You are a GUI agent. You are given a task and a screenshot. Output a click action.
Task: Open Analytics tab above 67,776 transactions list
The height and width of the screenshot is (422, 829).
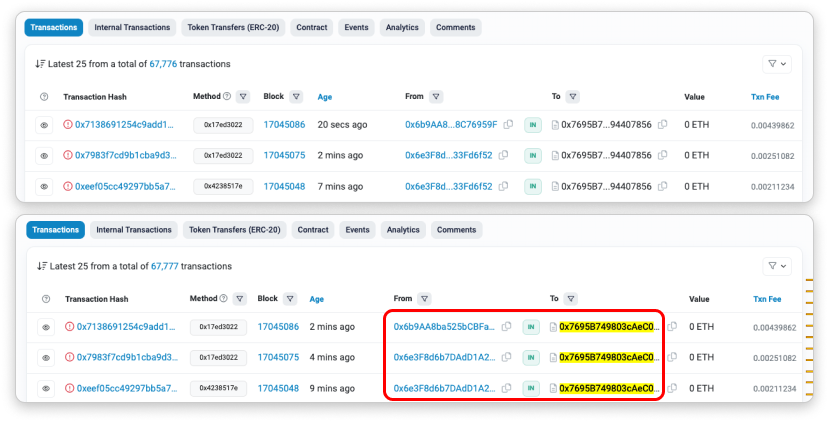[x=401, y=28]
